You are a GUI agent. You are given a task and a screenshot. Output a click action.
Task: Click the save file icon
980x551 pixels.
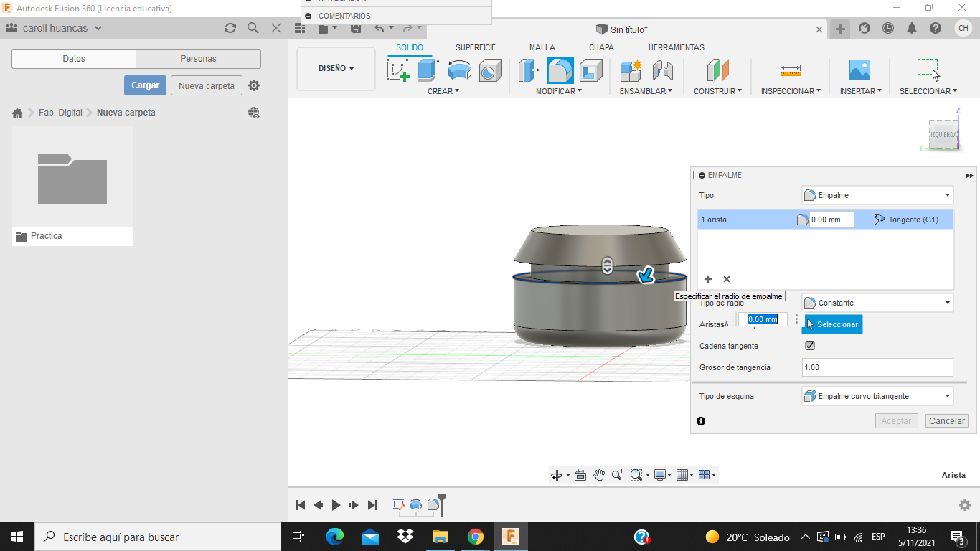(x=356, y=29)
